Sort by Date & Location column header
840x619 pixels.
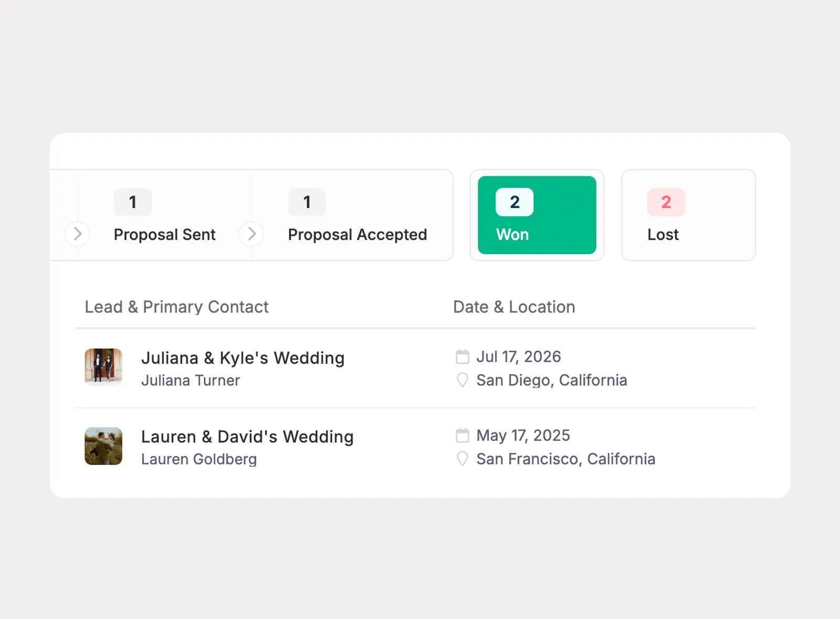(x=514, y=307)
